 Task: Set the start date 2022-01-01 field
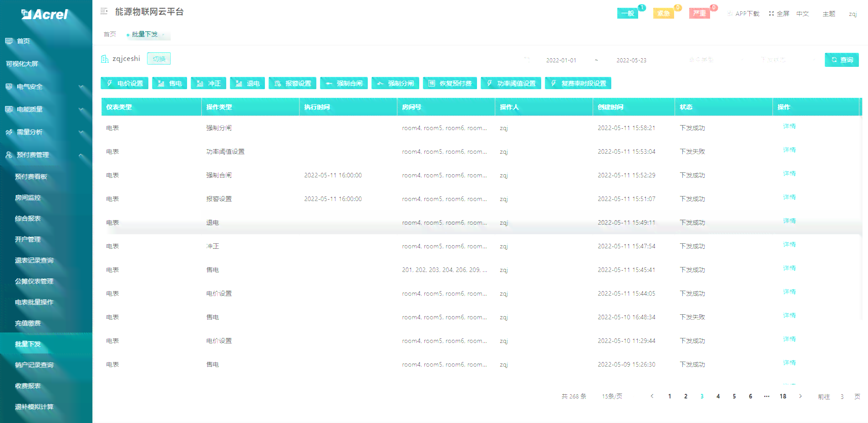click(561, 60)
